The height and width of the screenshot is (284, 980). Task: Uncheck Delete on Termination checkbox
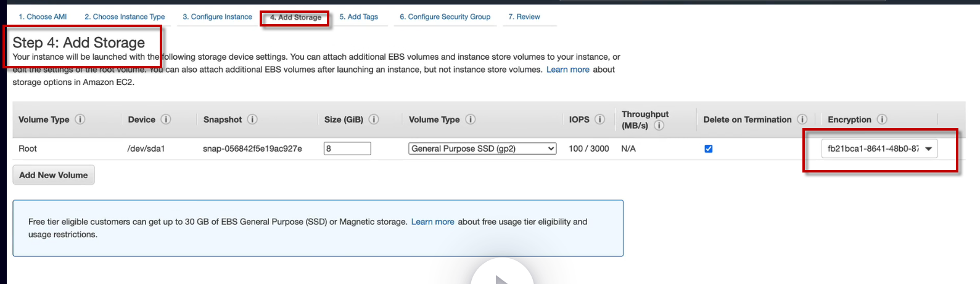(709, 148)
